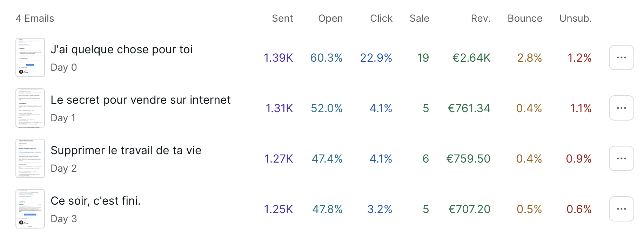
Task: Click the 60.3% open rate value
Action: pyautogui.click(x=326, y=58)
